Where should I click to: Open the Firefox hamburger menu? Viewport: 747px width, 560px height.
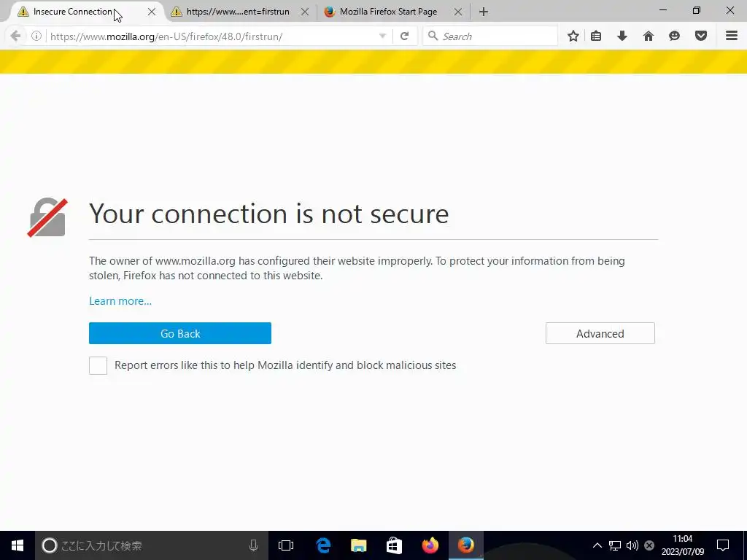(x=732, y=36)
